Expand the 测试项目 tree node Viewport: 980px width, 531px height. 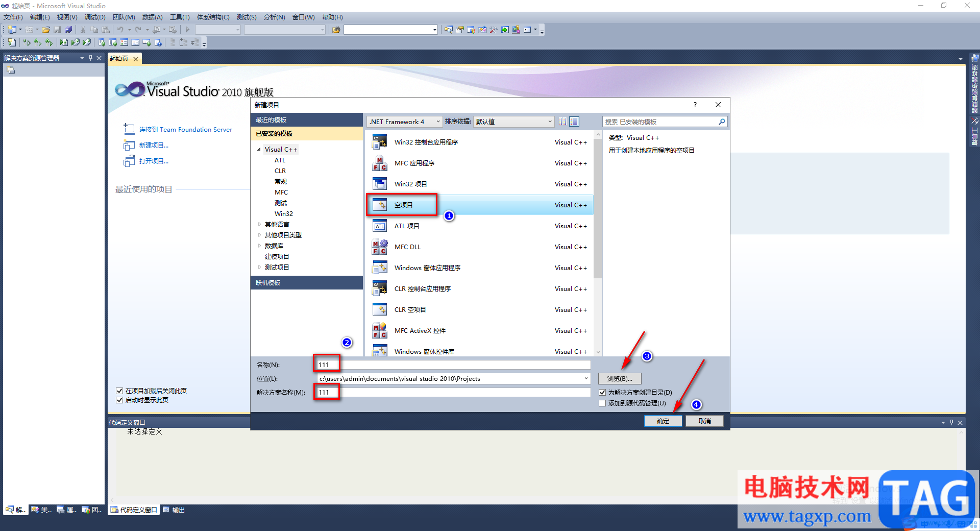pos(259,267)
